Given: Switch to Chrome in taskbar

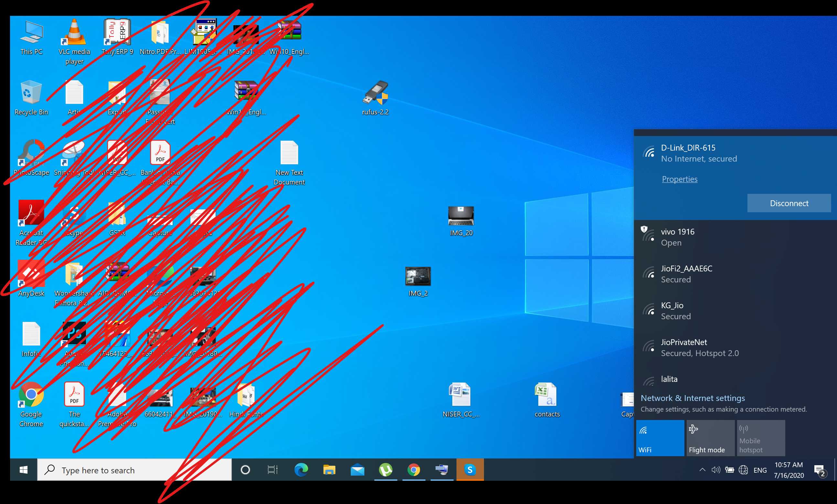Looking at the screenshot, I should click(x=414, y=470).
